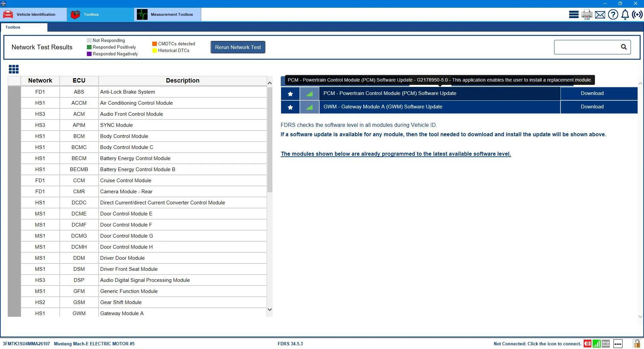Open the Measurement Toolbox tab
Viewport: 644px width, 349px height.
[168, 14]
